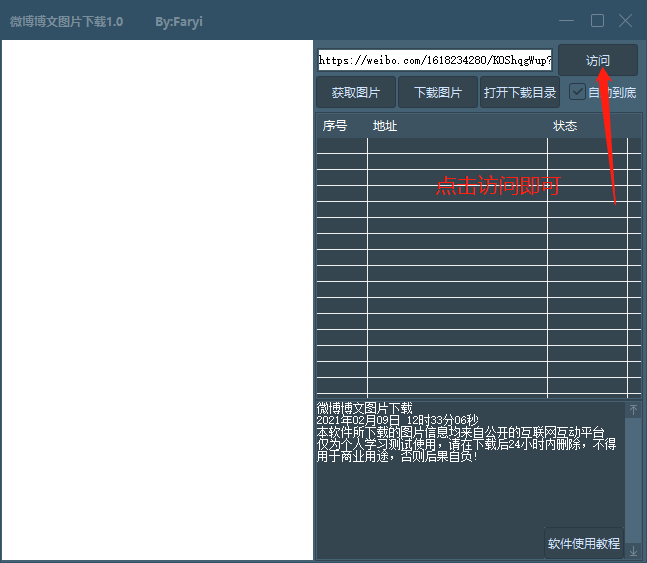
Task: Open download folder with 打开下载目录
Action: pos(520,92)
